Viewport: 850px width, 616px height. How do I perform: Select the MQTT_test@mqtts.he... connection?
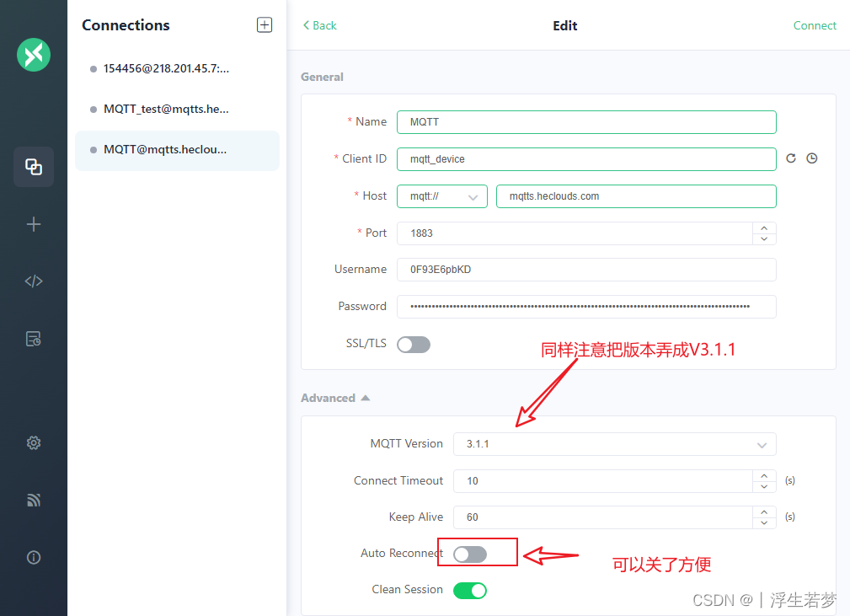tap(177, 110)
